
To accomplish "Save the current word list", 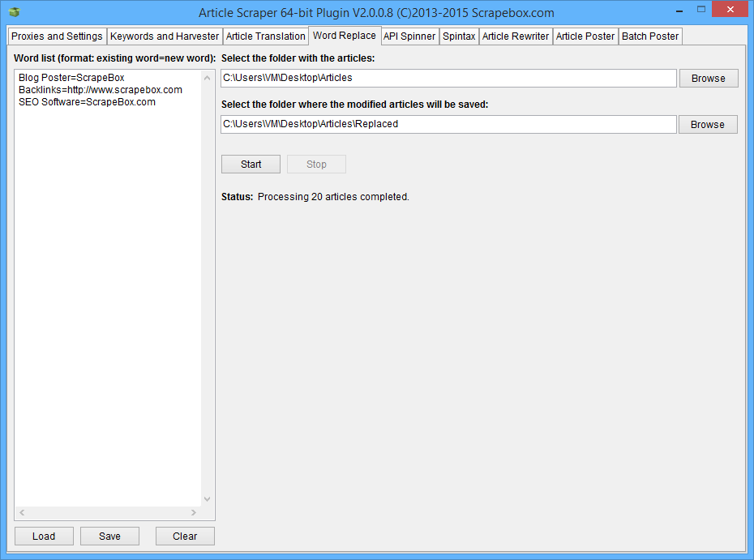I will pos(109,536).
